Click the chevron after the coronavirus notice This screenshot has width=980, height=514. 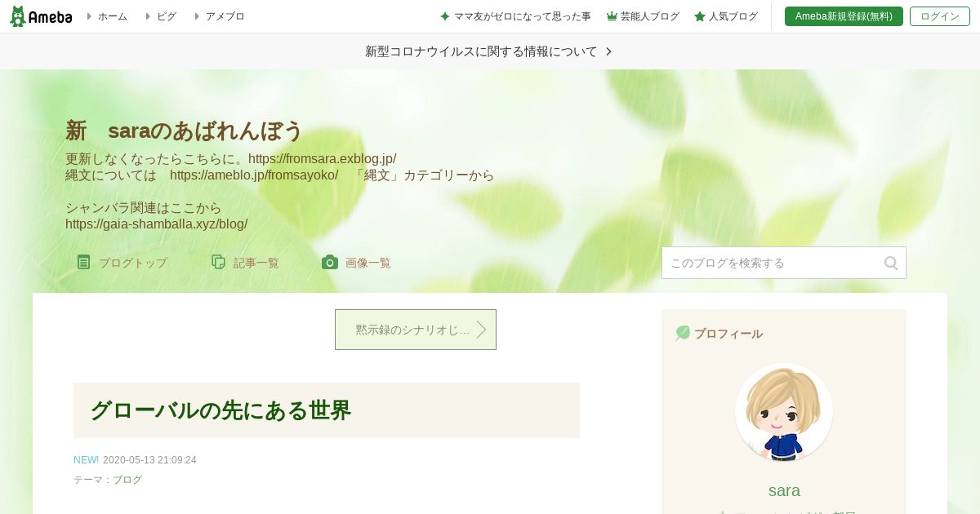click(608, 51)
